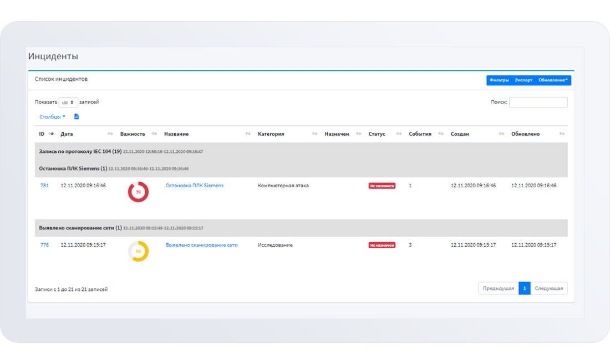The width and height of the screenshot is (610, 364).
Task: Sort table by Дата column
Action: (x=110, y=134)
